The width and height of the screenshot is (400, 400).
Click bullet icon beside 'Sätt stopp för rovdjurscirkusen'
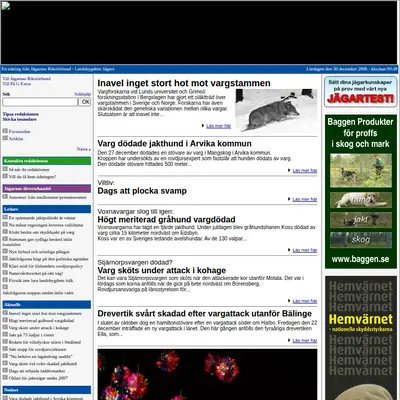click(5, 349)
